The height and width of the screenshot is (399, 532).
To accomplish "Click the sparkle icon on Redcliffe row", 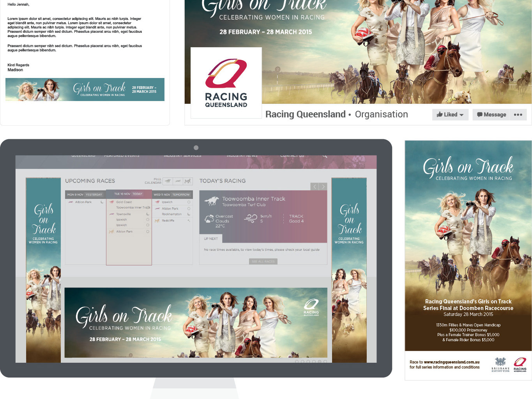I will (x=189, y=221).
